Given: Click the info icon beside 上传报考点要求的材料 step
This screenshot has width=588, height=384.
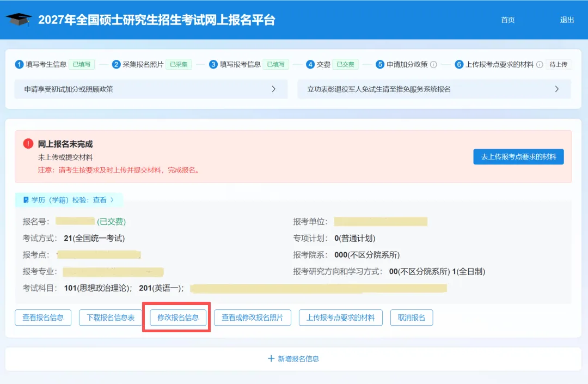Looking at the screenshot, I should [x=540, y=64].
